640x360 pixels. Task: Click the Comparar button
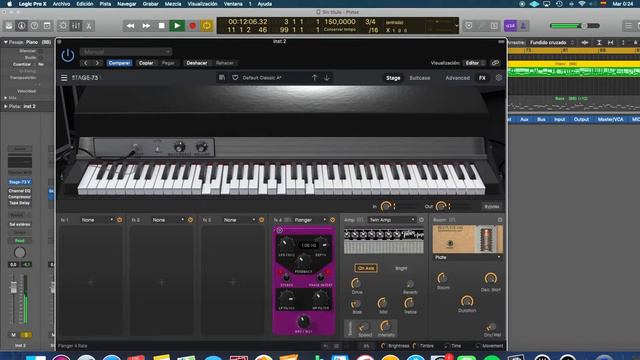pyautogui.click(x=119, y=63)
